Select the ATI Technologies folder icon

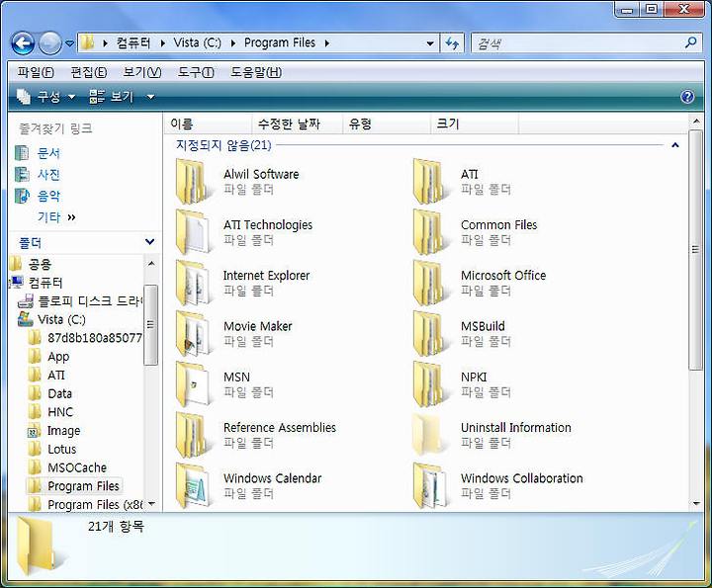[x=194, y=232]
